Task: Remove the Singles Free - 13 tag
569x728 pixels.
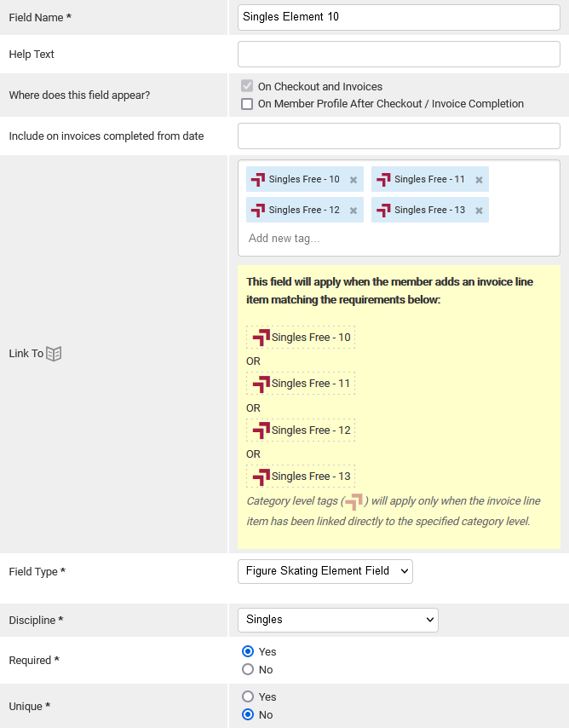Action: coord(479,211)
